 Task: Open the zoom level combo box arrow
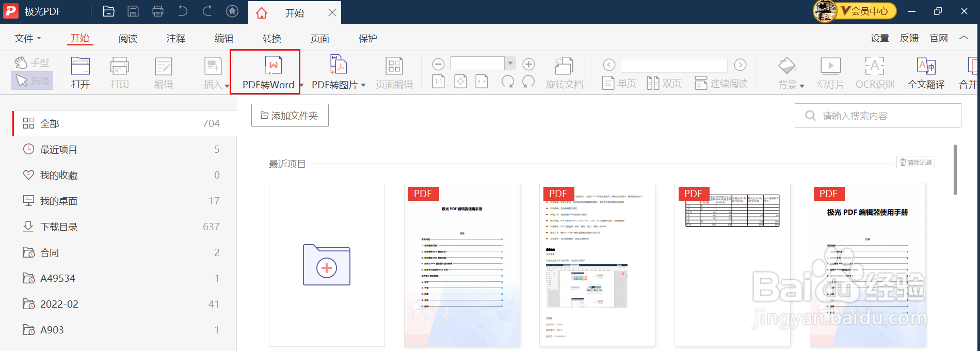510,63
